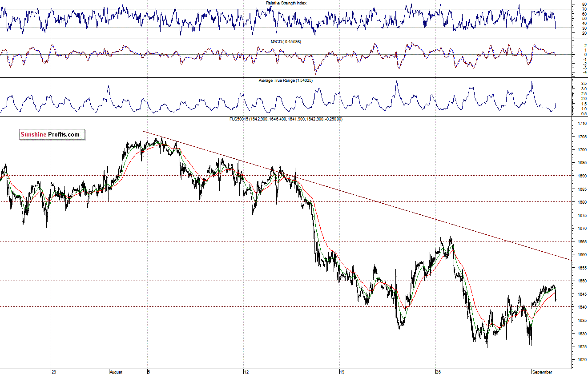Image resolution: width=588 pixels, height=374 pixels.
Task: Click the 1665 price axis label
Action: pos(581,241)
